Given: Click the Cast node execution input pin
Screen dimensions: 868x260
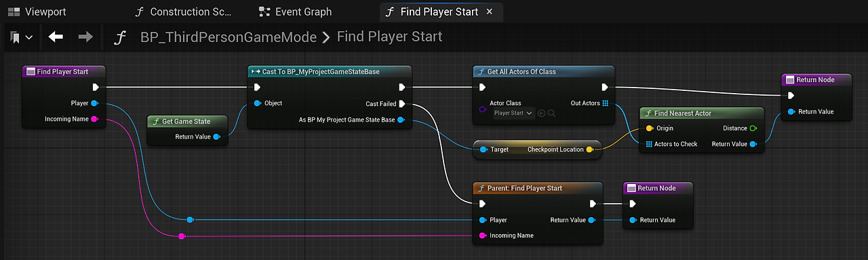Looking at the screenshot, I should 257,87.
